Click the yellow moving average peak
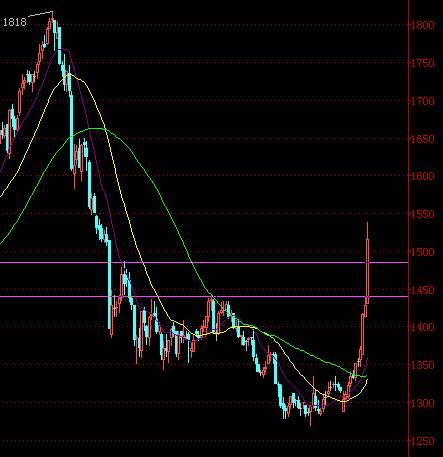The height and width of the screenshot is (457, 443). 68,74
